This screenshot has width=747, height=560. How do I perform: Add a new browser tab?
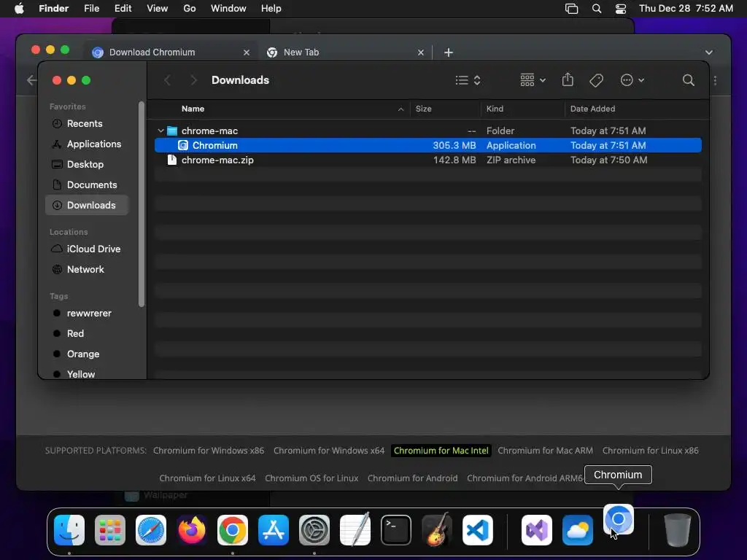(x=449, y=52)
